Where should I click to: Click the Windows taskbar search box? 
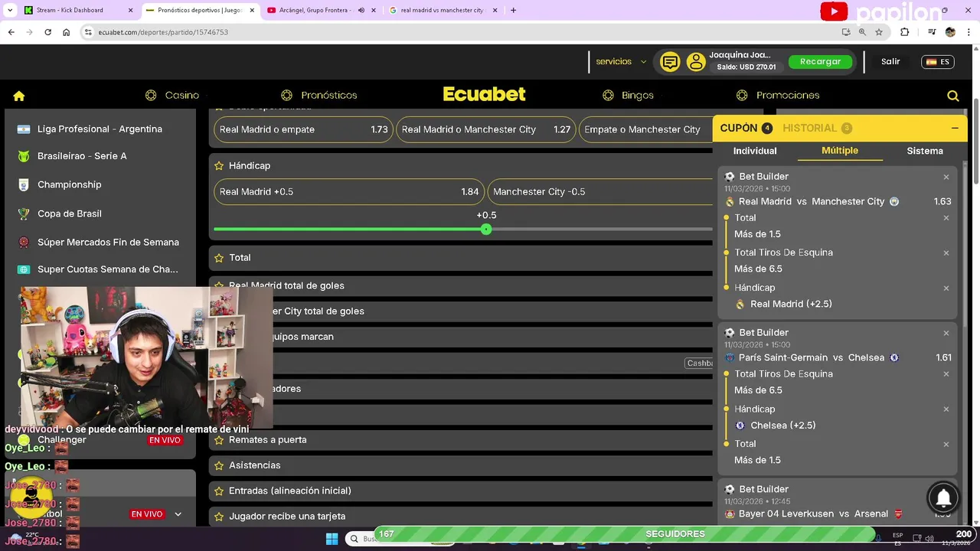coord(360,539)
